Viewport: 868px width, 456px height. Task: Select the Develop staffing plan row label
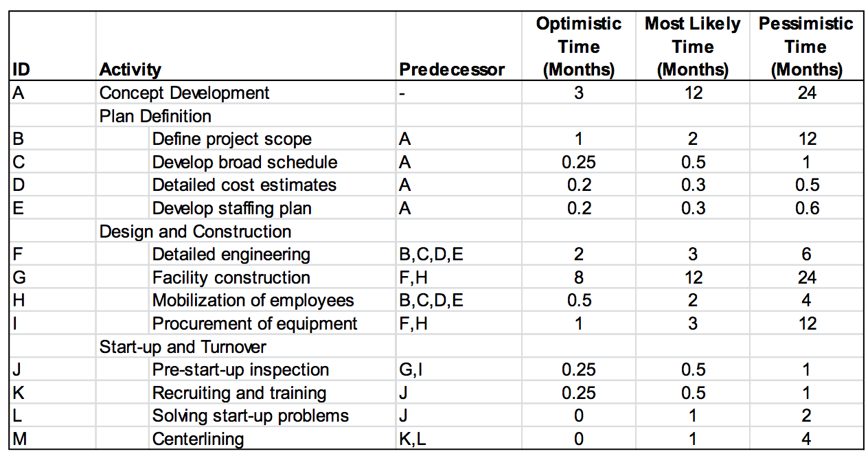pos(231,209)
